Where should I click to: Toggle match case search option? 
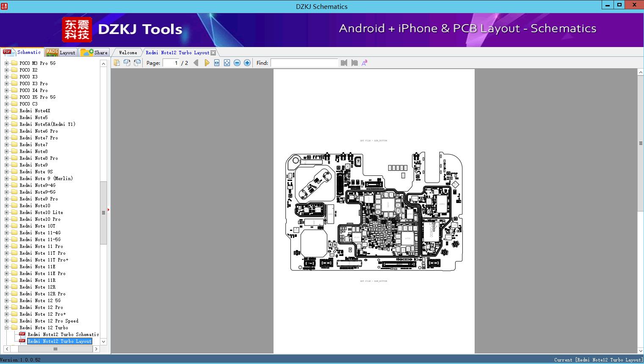(364, 63)
